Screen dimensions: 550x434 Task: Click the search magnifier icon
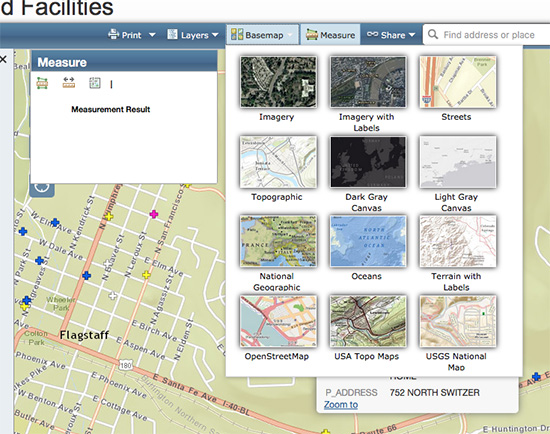[433, 34]
